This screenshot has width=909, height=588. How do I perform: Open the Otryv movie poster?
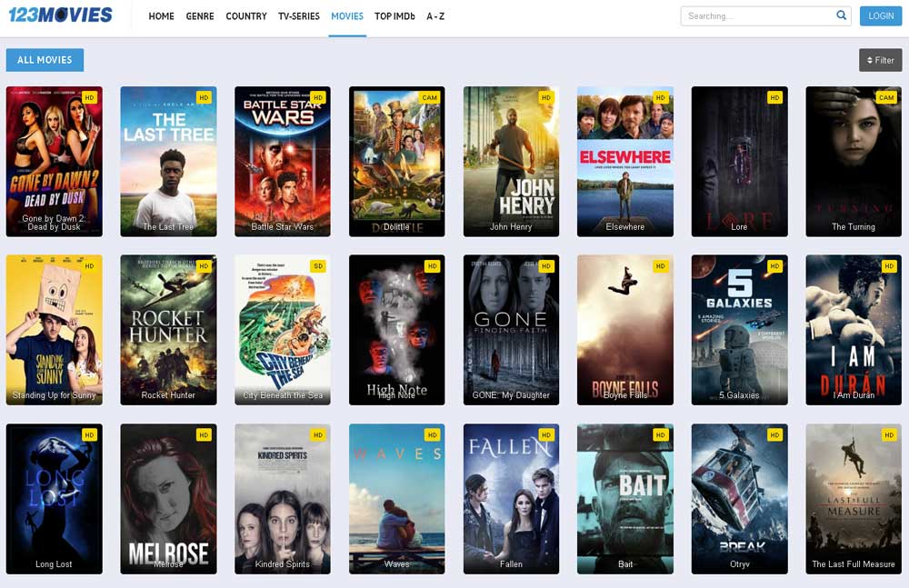pos(739,499)
